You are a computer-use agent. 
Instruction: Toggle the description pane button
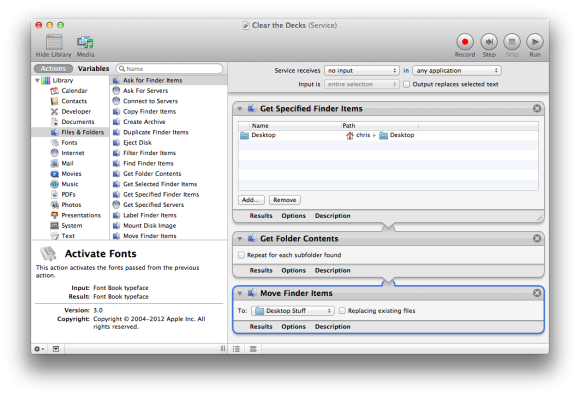56,349
